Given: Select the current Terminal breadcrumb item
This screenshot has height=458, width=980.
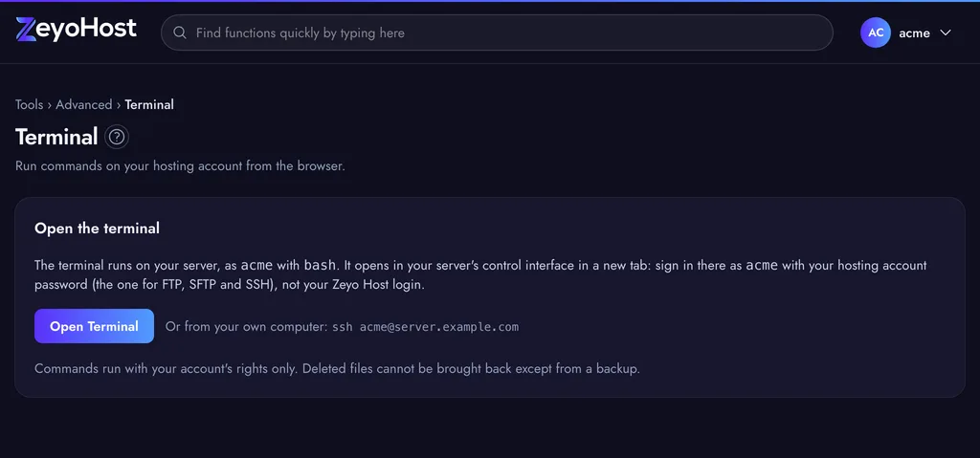Looking at the screenshot, I should click(x=149, y=104).
